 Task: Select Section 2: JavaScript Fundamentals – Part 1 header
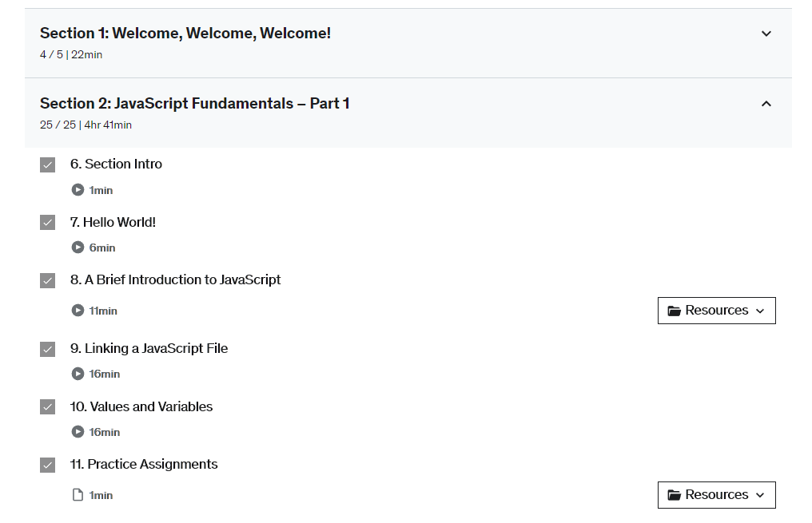click(195, 104)
